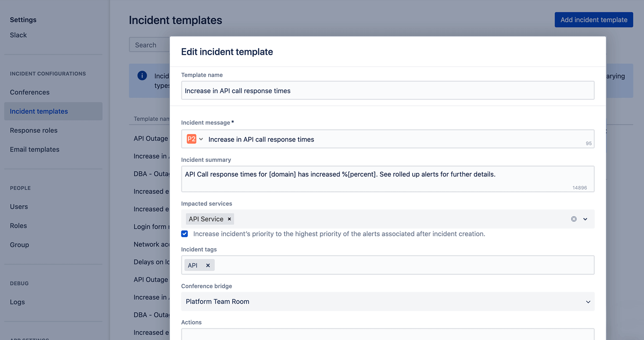Open the Users page

click(x=19, y=206)
